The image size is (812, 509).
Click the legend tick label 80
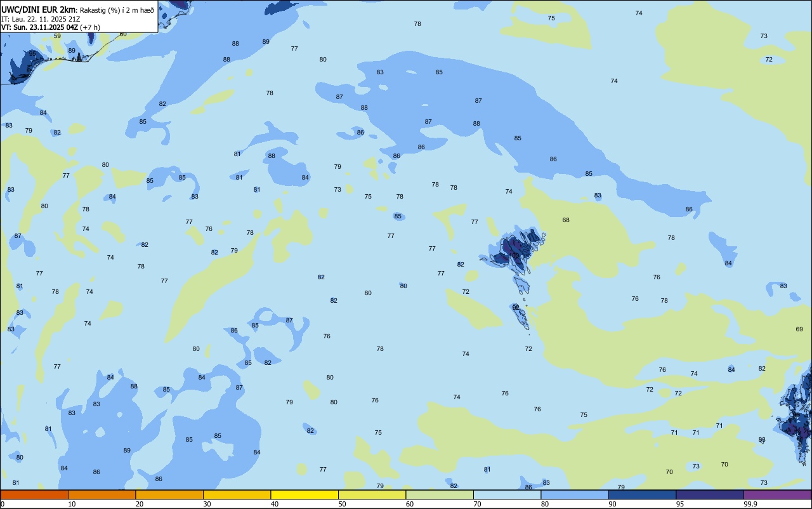[545, 504]
